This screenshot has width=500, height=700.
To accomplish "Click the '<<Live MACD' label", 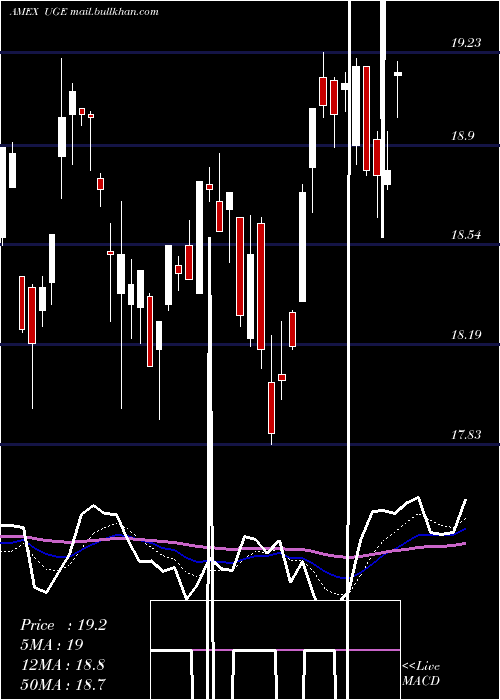I will coord(421,673).
